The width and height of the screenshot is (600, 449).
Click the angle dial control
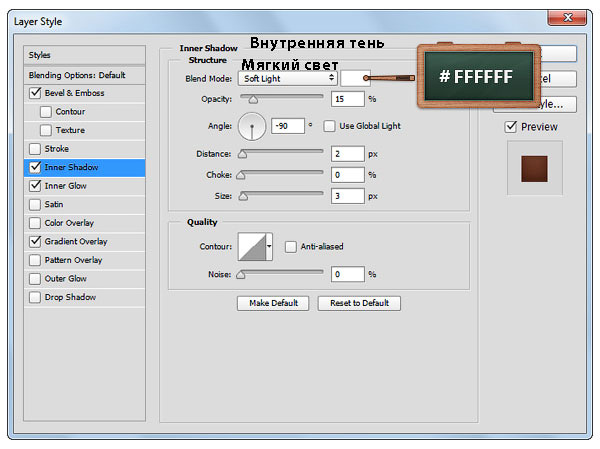pyautogui.click(x=252, y=126)
